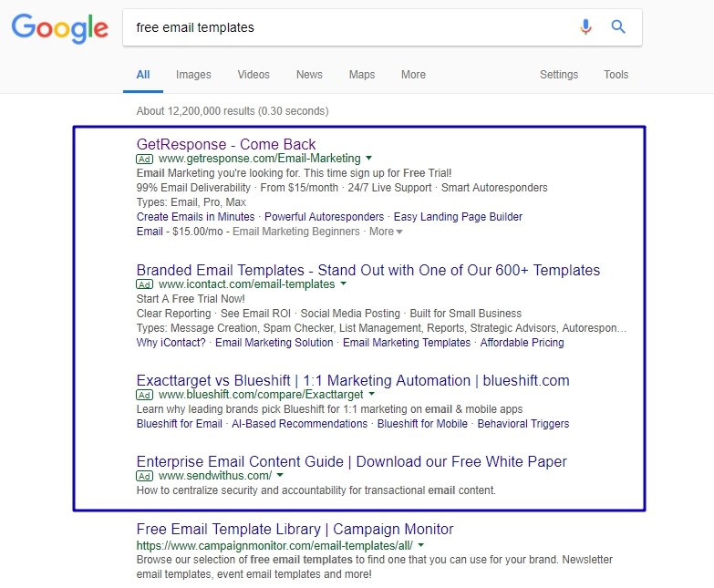Click the voice search microphone icon
This screenshot has width=714, height=588.
coord(585,27)
